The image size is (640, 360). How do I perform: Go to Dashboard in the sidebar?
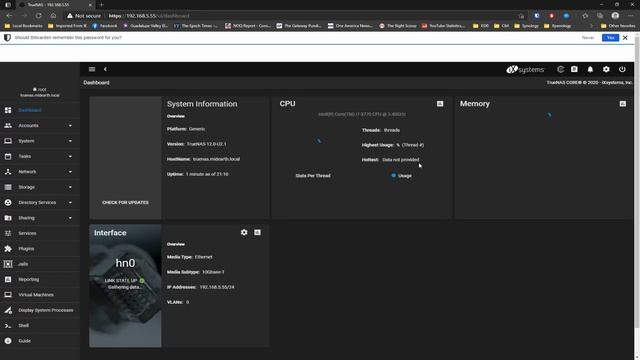(x=30, y=110)
